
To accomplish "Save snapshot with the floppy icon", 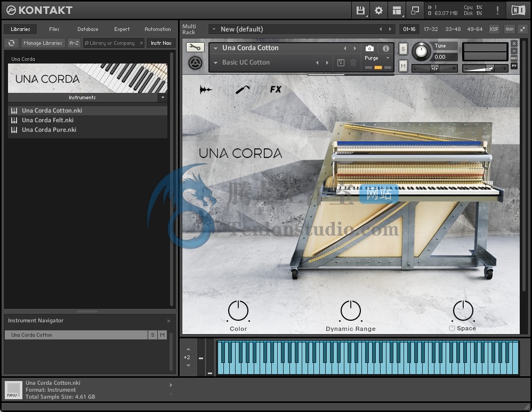I will click(x=341, y=62).
